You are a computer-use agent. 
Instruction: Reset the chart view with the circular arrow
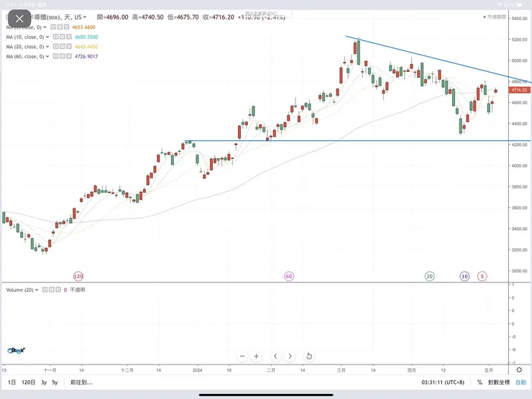coord(309,357)
